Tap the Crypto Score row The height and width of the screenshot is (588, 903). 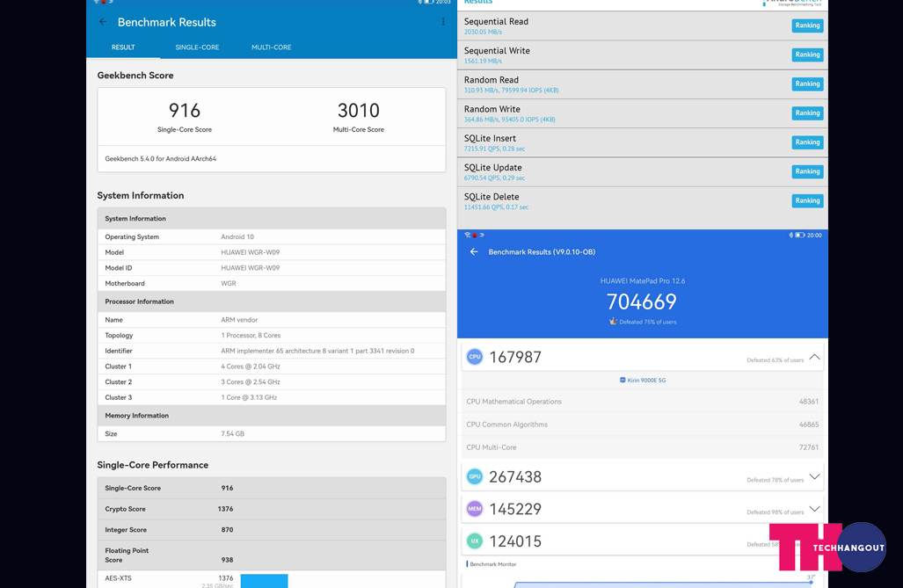tap(271, 509)
